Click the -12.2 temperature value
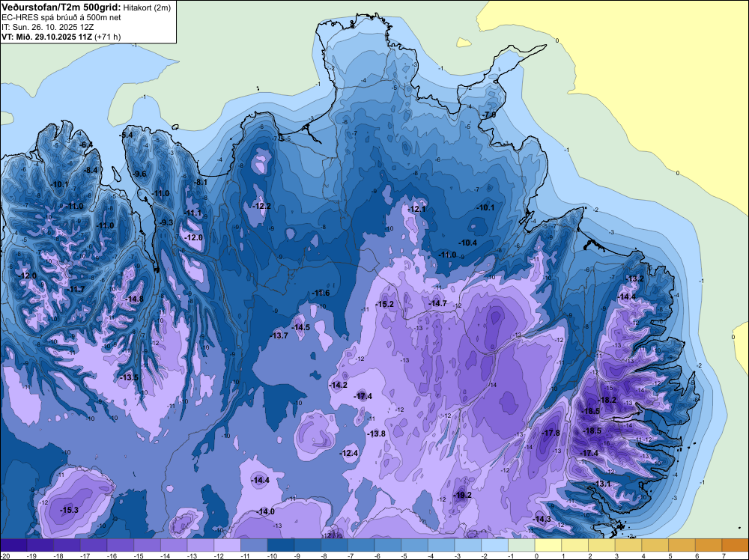 (262, 206)
